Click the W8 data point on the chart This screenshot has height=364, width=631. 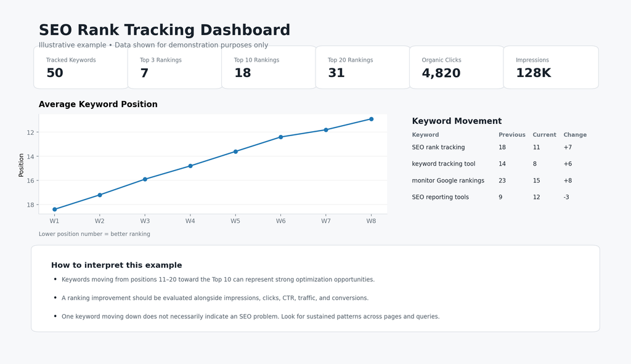371,119
